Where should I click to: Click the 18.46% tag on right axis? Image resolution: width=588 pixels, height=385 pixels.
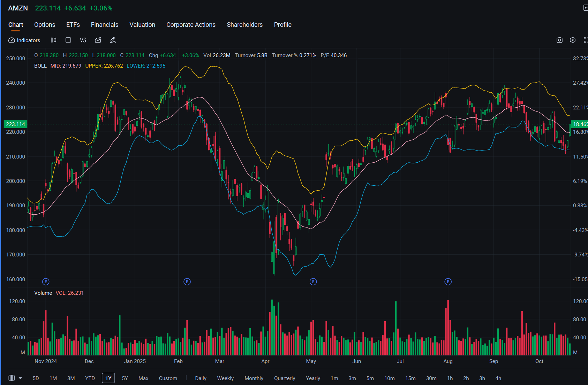(x=579, y=124)
